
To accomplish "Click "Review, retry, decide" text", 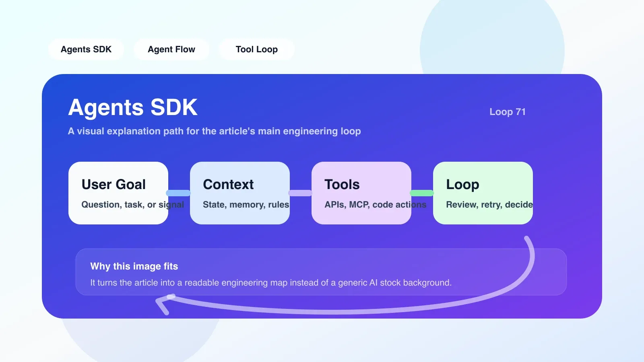I will click(x=489, y=205).
